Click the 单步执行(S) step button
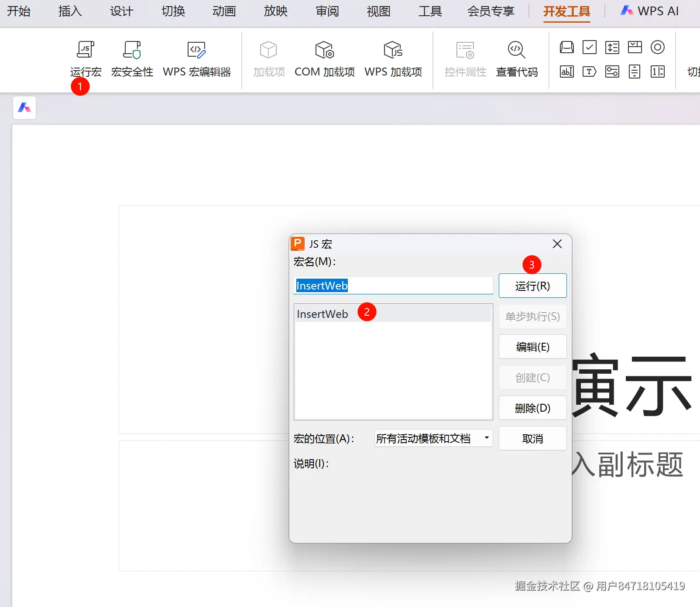The image size is (700, 607). click(x=533, y=316)
